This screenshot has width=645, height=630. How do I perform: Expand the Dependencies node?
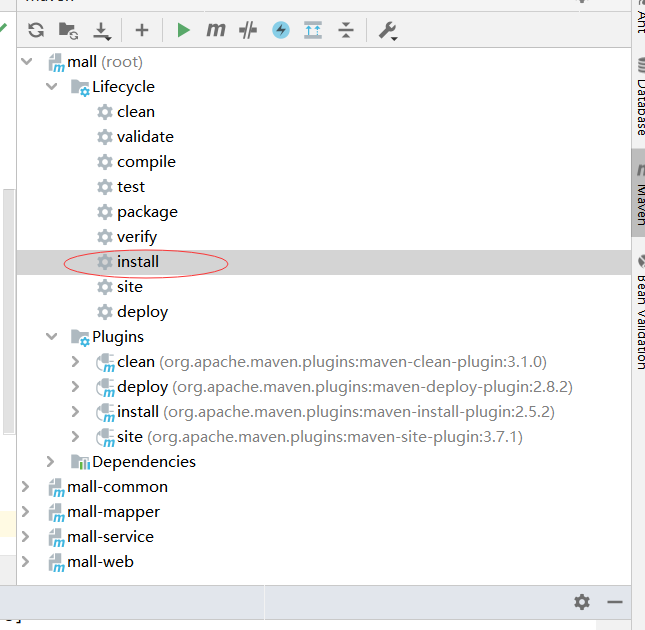51,462
